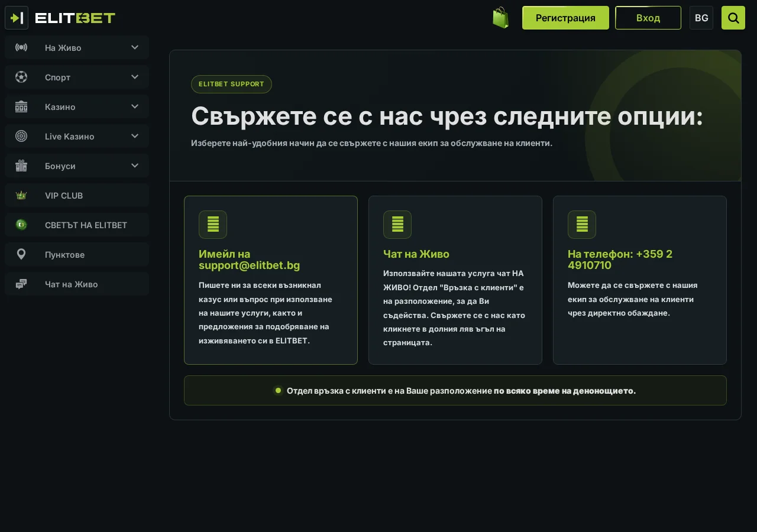
Task: Click the Вход login button
Action: (x=648, y=18)
